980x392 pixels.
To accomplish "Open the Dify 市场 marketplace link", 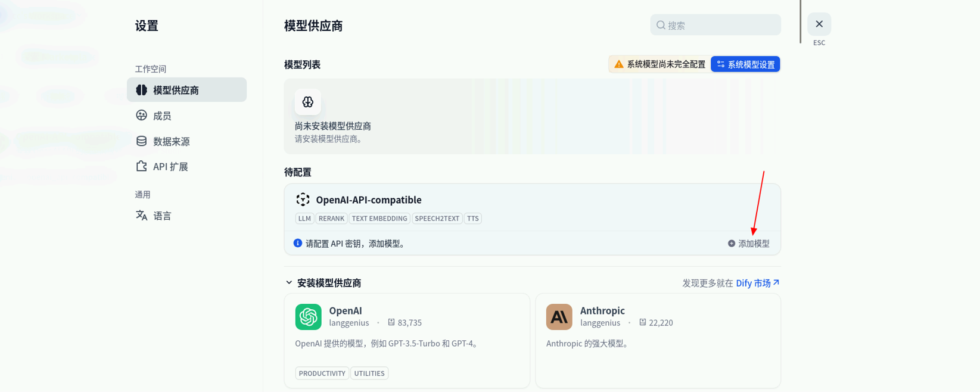I will (758, 283).
